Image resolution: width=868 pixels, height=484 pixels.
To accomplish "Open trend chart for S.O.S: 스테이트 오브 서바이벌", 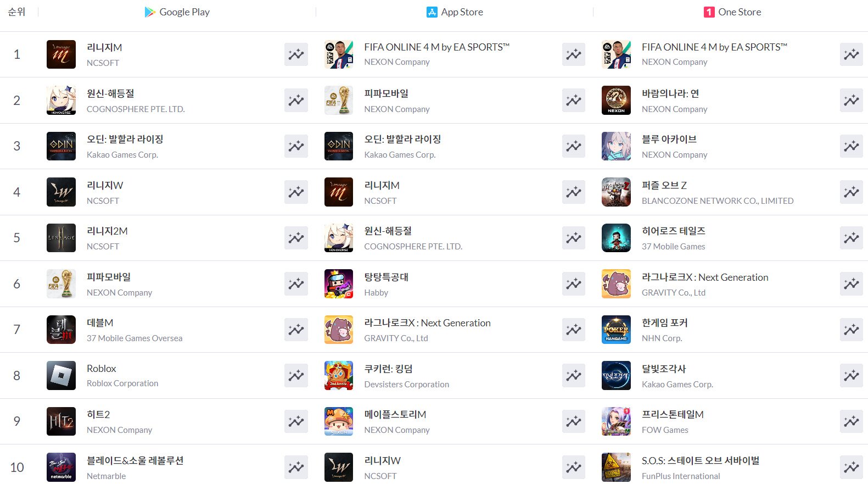I will coord(852,468).
